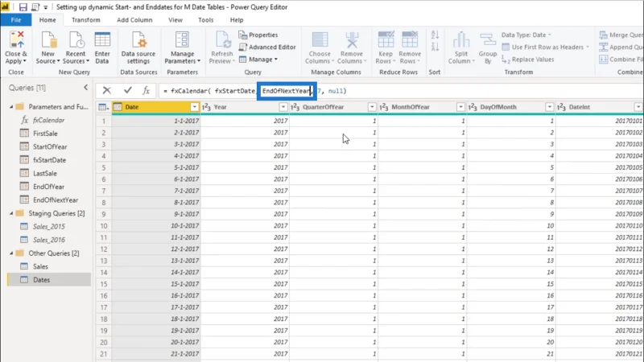Click the fx add step icon

[147, 90]
